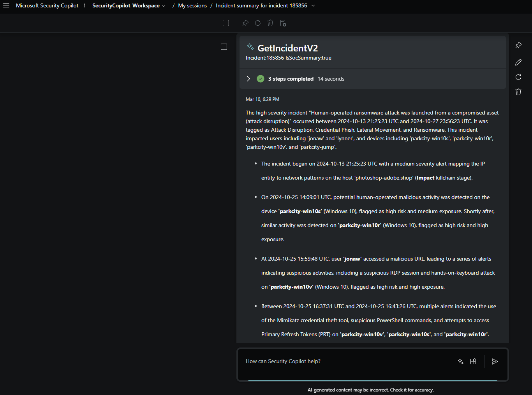Check the box next to the GetIncidentV2 prompt
The image size is (532, 395).
pos(224,47)
